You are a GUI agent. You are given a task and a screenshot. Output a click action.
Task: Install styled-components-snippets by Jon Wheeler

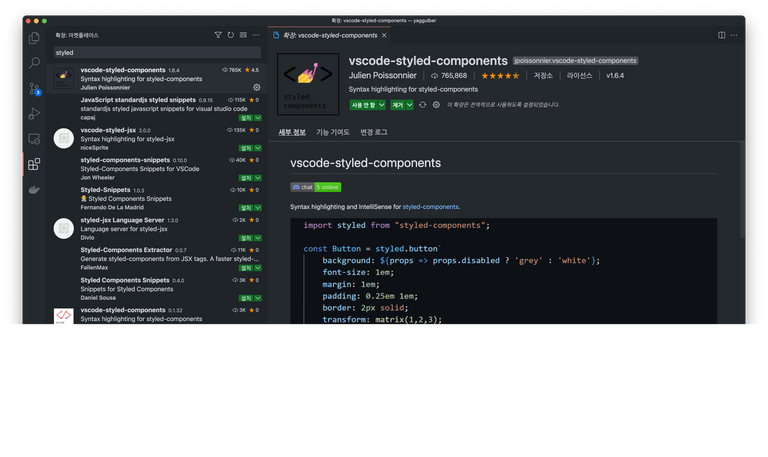246,178
